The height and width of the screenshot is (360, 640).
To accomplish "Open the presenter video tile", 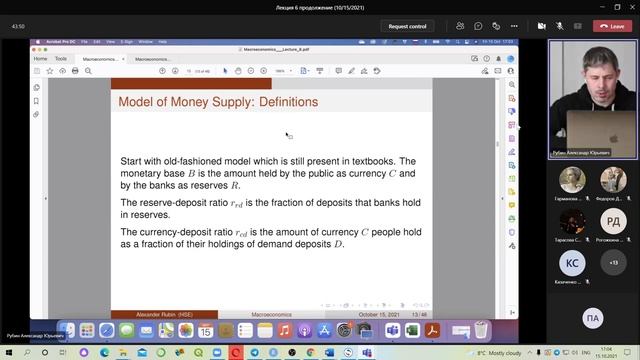I will click(x=592, y=99).
